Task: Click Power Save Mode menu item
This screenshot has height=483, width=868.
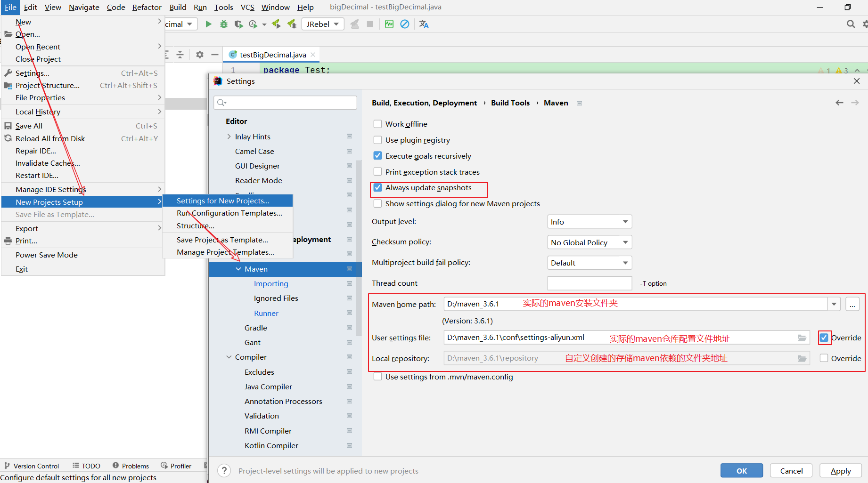Action: tap(83, 255)
